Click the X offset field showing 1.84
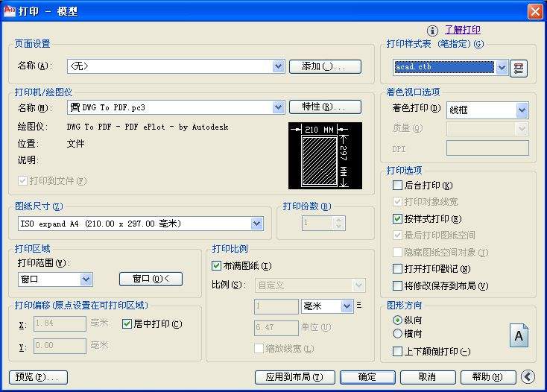The image size is (547, 392). [x=60, y=323]
